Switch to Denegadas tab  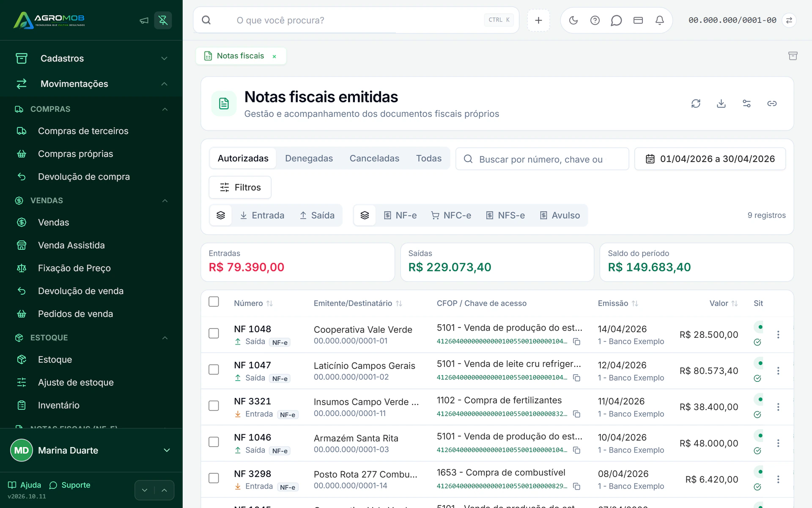click(309, 158)
